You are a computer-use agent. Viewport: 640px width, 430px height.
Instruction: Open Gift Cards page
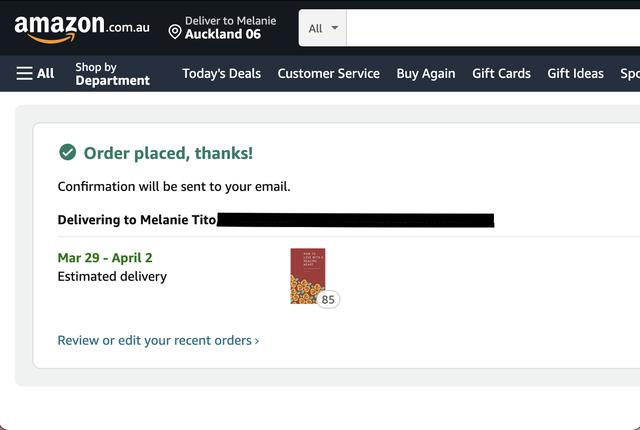(x=501, y=73)
